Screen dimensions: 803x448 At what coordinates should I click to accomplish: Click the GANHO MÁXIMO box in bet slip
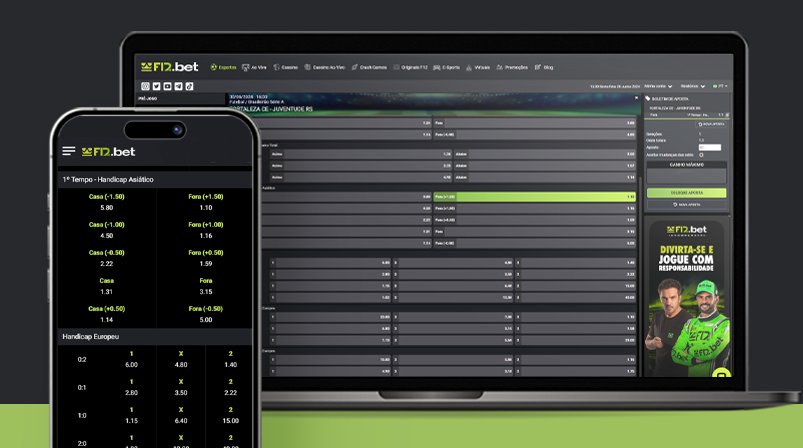(x=686, y=173)
